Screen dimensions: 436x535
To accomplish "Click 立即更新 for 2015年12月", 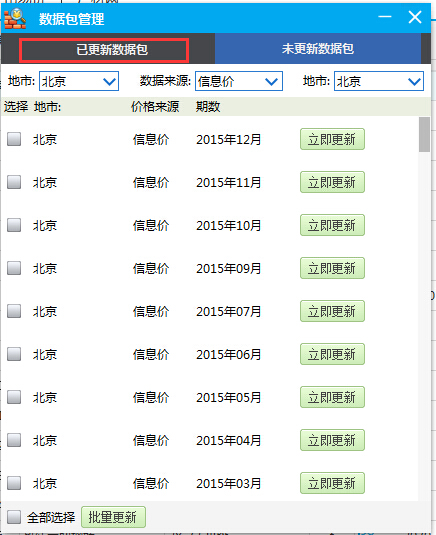I will (332, 139).
